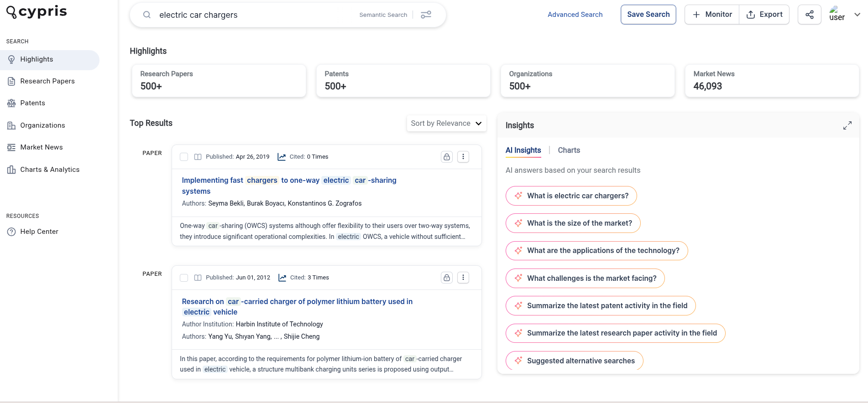Viewport: 868px width, 403px height.
Task: Ask 'What challenges is the market facing?'
Action: tap(585, 278)
